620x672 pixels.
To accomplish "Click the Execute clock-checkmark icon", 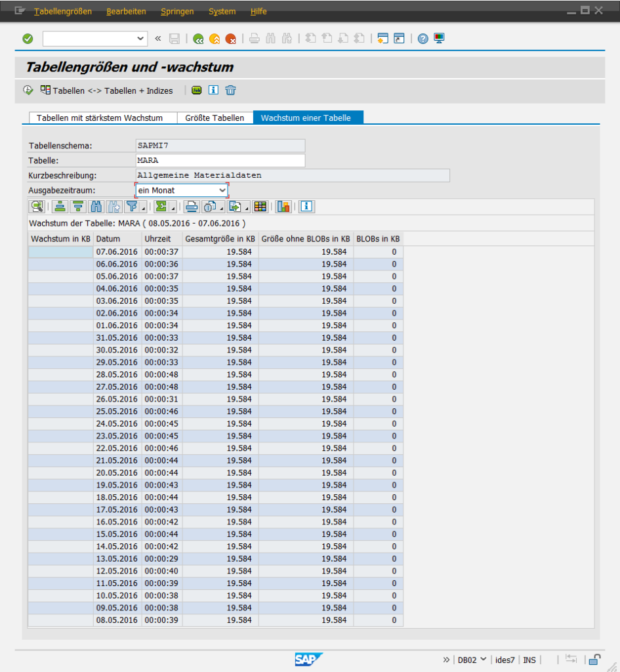I will point(28,91).
